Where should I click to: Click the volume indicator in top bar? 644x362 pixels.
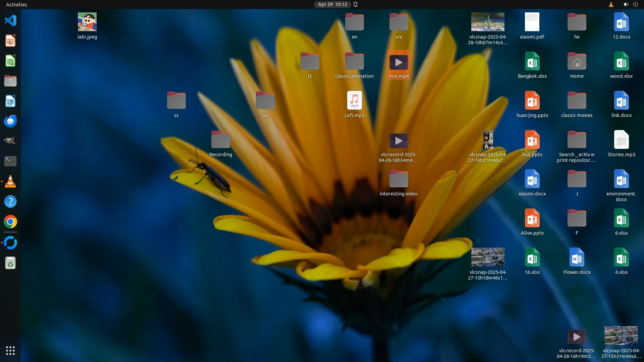[x=626, y=4]
